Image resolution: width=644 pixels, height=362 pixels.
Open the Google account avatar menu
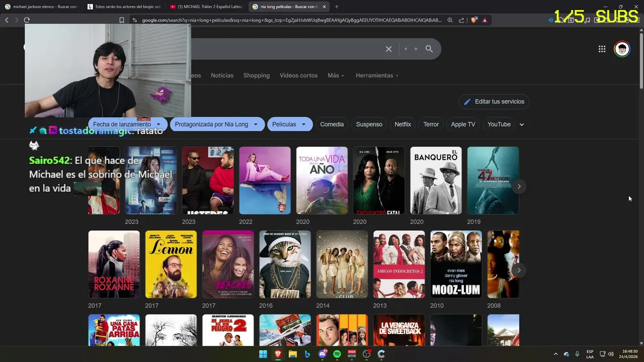622,49
